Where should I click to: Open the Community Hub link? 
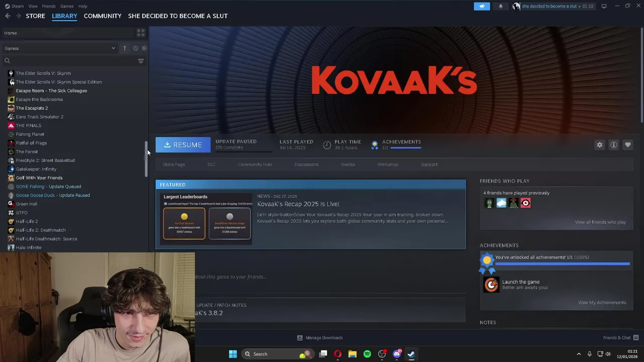pyautogui.click(x=255, y=164)
